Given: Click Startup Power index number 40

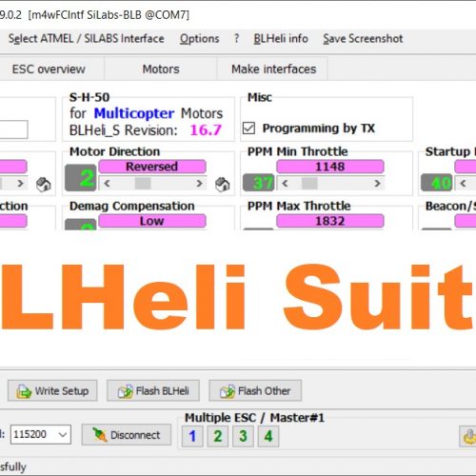Looking at the screenshot, I should pos(436,183).
